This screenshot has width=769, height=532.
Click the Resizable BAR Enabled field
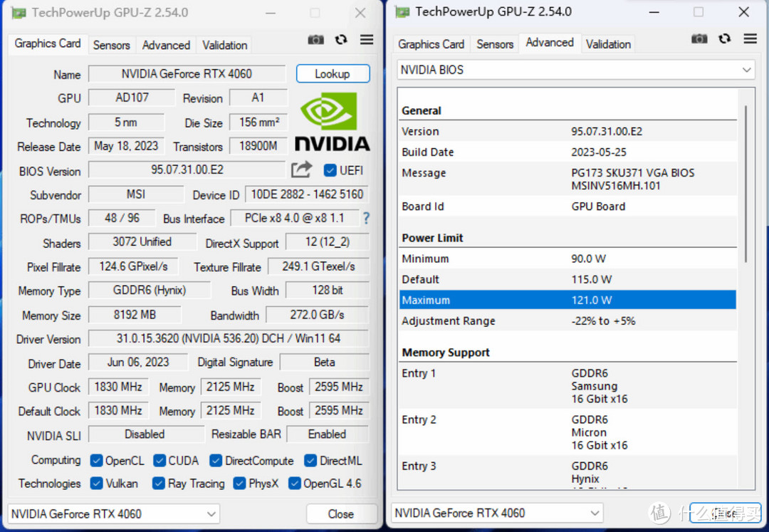click(327, 434)
